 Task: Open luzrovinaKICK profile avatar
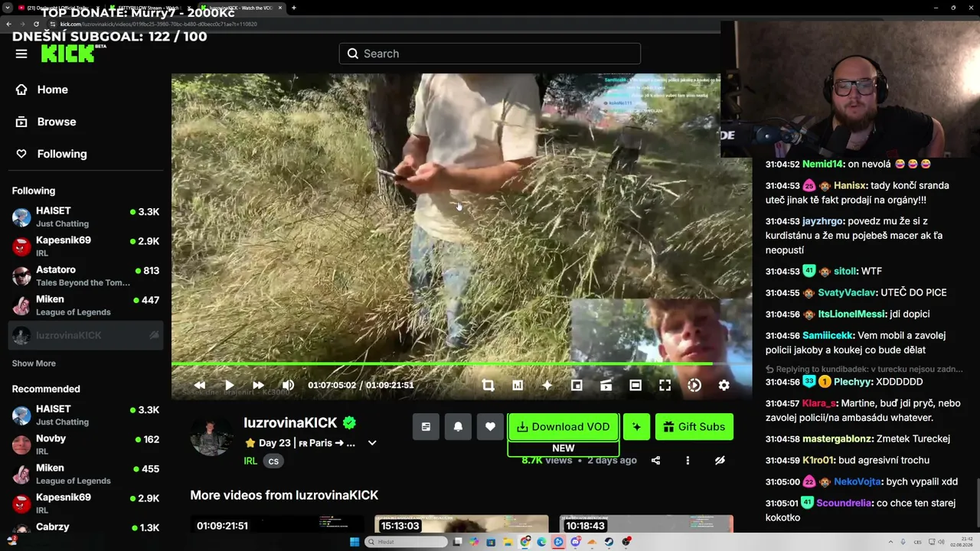(211, 438)
